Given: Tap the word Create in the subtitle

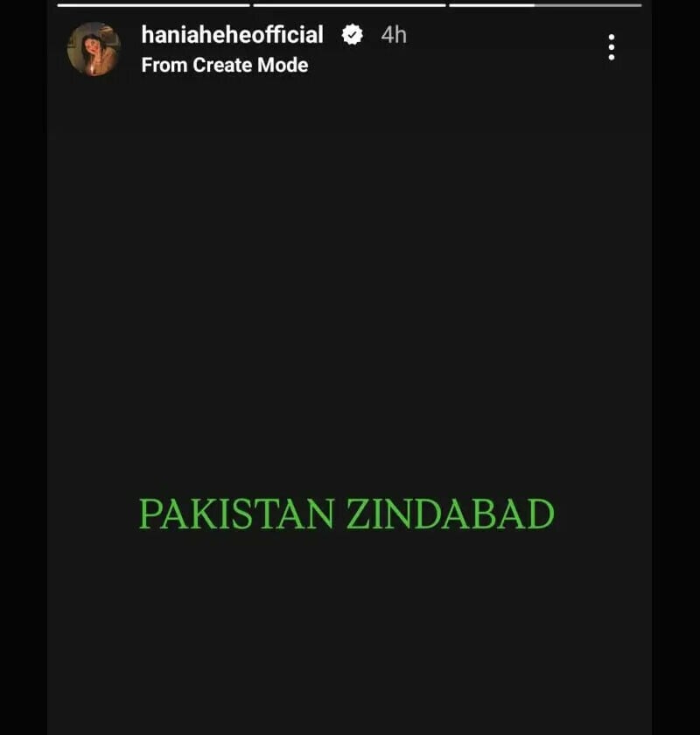Looking at the screenshot, I should [222, 65].
